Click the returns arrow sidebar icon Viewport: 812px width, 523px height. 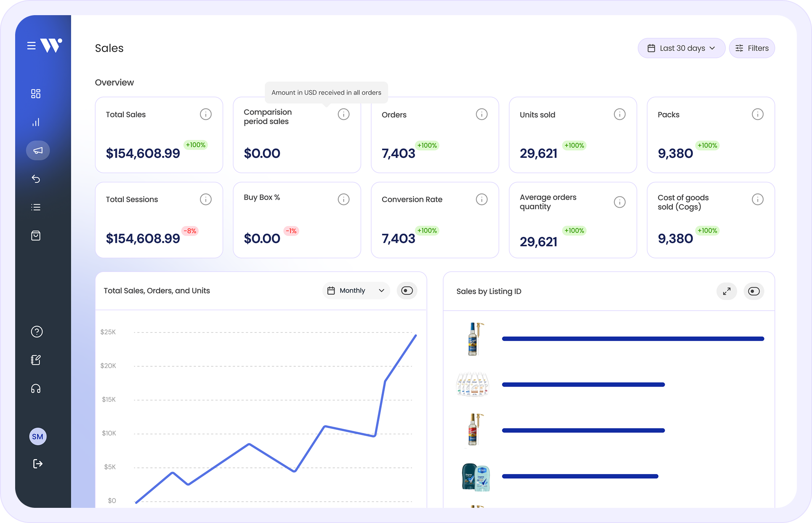pyautogui.click(x=36, y=179)
